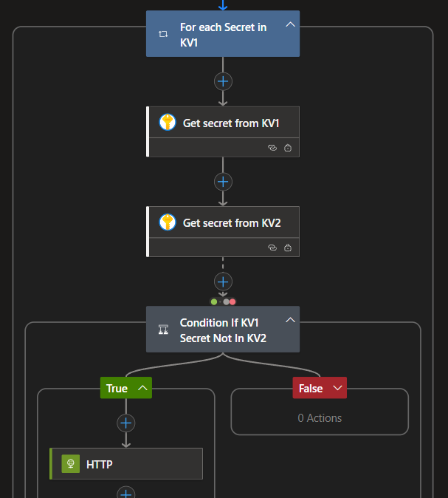Collapse the True branch

pyautogui.click(x=142, y=388)
